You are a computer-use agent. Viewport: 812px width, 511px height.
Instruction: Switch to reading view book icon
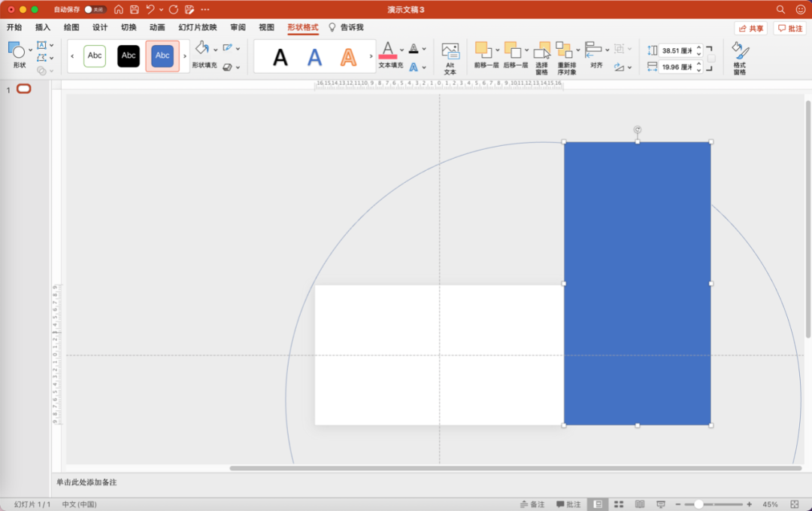640,504
